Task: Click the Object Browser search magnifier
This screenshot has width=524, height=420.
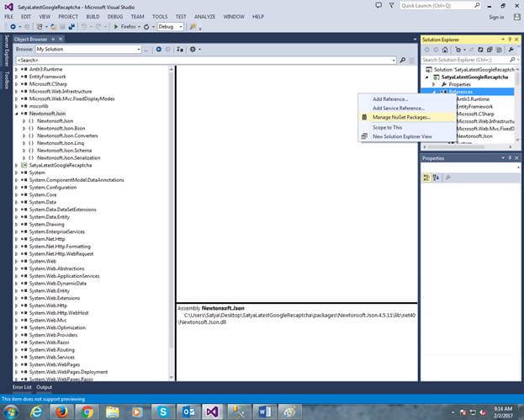Action: [x=403, y=61]
